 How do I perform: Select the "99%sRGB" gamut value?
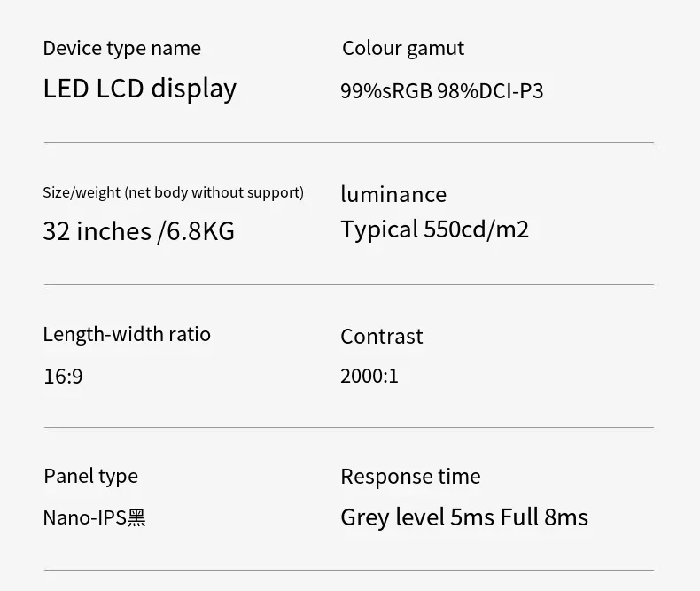[386, 91]
